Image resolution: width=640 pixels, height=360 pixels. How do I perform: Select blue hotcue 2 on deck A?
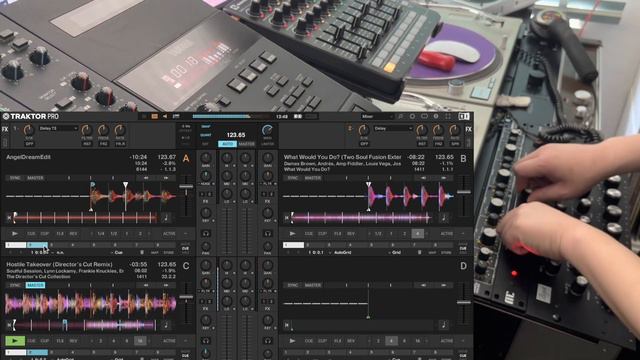click(x=37, y=245)
